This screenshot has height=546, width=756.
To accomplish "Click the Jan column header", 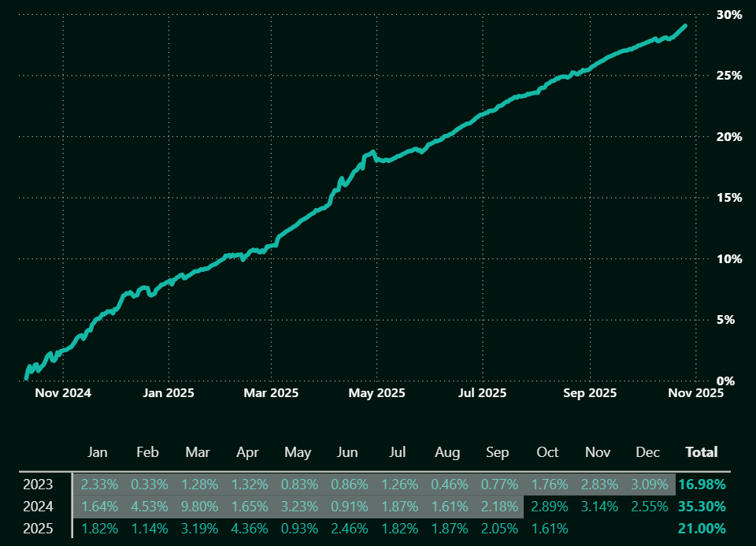I will (x=98, y=452).
